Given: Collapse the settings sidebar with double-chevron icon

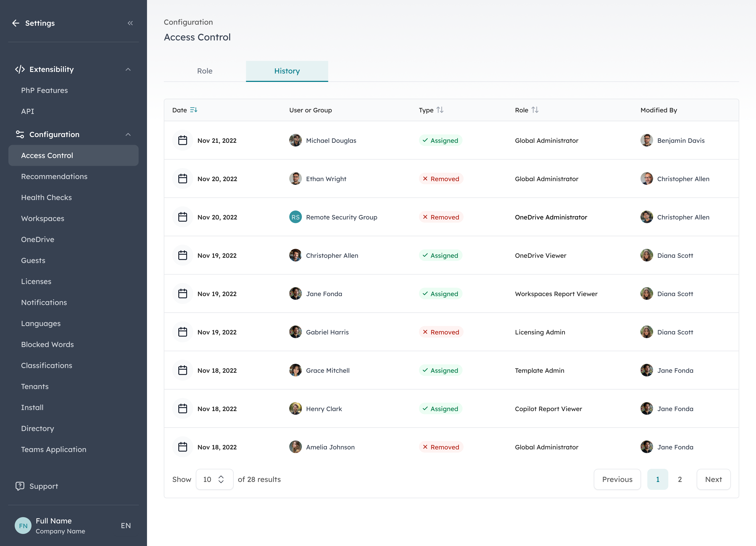Looking at the screenshot, I should click(x=130, y=23).
